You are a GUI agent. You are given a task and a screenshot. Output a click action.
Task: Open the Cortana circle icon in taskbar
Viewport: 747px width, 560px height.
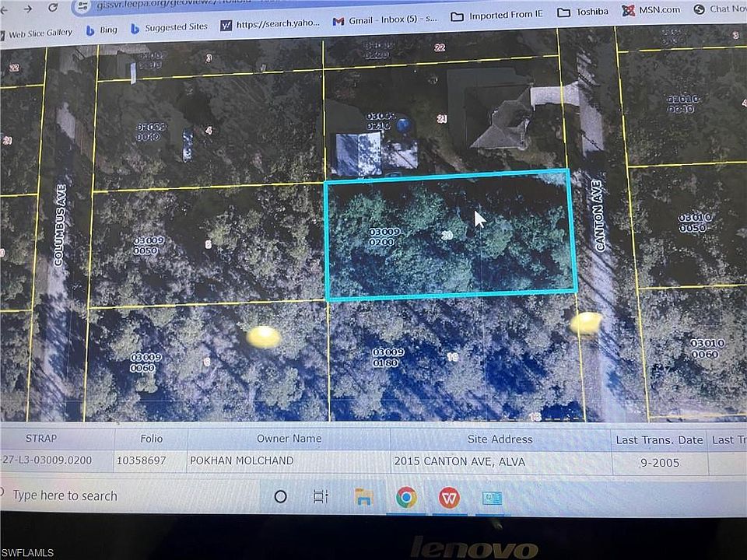[281, 496]
